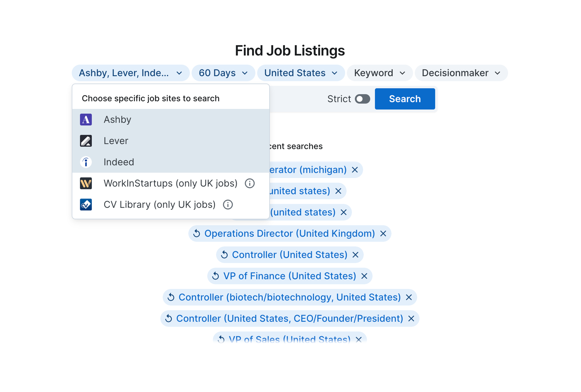Remove Operations Director (United Kingdom) search

(x=383, y=234)
